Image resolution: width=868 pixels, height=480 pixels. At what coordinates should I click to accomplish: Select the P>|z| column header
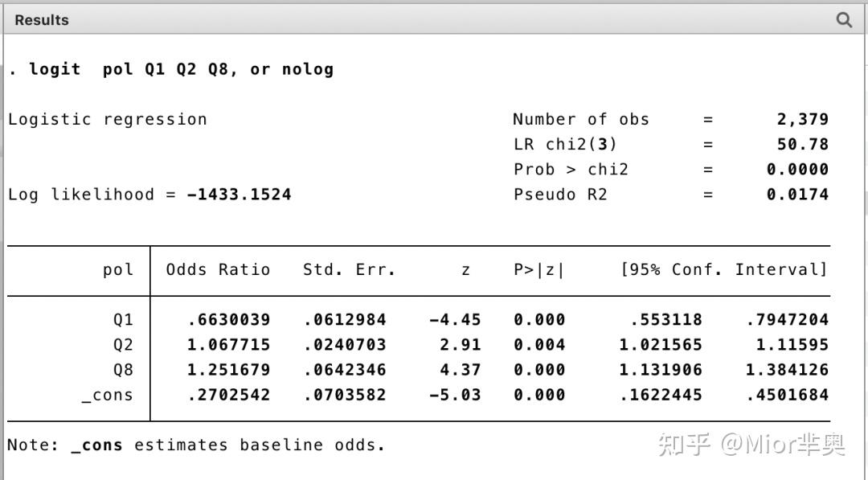point(540,269)
